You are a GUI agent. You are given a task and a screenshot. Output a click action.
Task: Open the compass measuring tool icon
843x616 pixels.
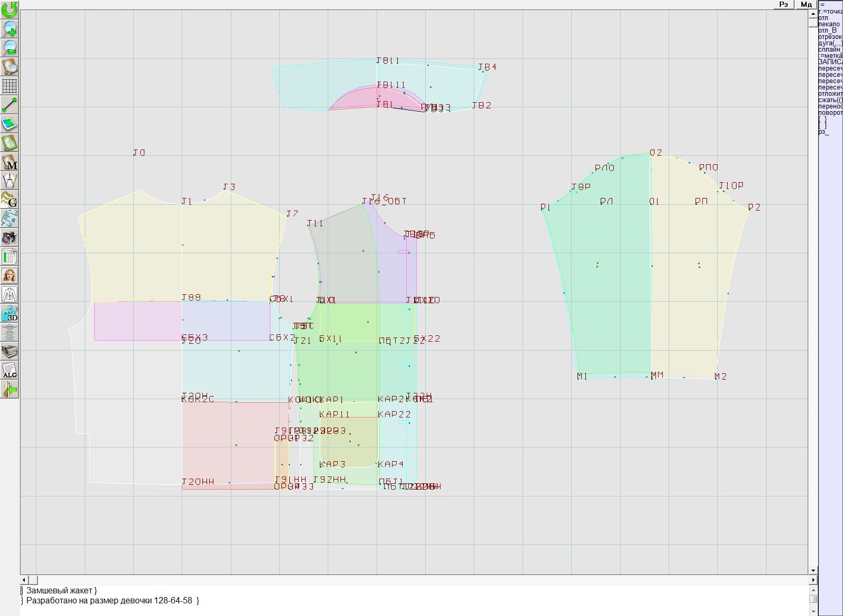(x=9, y=181)
